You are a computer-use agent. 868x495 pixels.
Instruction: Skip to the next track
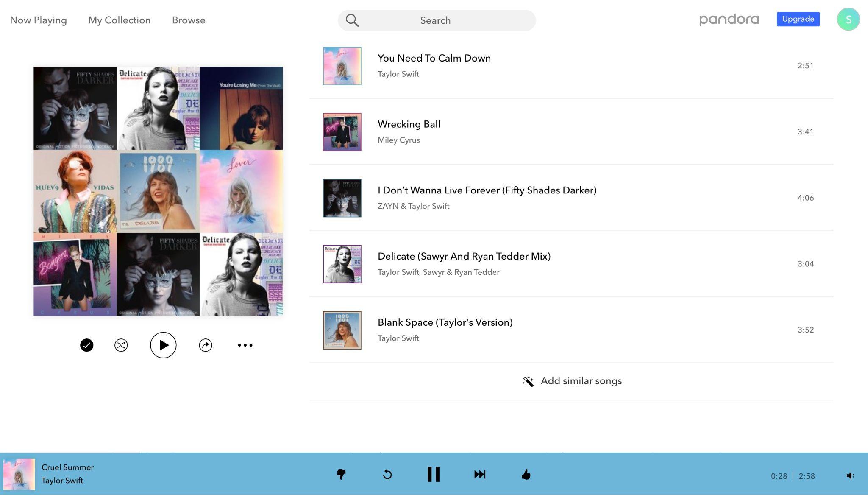click(x=480, y=474)
